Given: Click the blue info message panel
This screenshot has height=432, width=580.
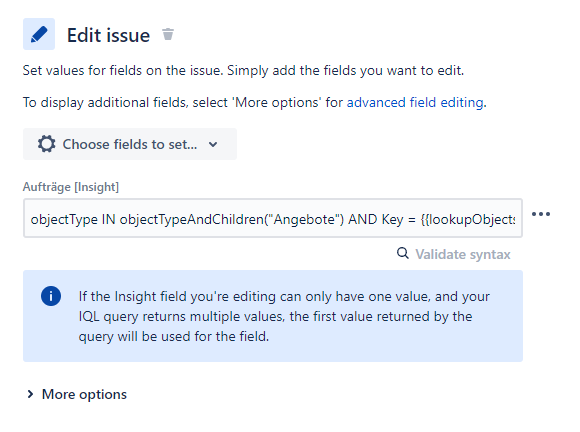Looking at the screenshot, I should 273,316.
